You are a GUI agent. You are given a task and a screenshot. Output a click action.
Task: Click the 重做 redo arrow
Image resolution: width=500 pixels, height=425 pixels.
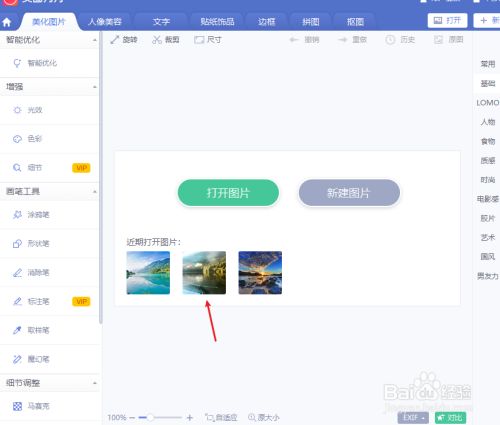(x=352, y=40)
